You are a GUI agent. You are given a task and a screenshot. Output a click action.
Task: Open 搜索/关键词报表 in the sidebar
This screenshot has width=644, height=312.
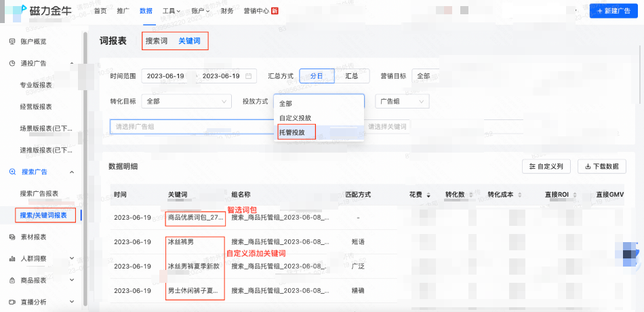pos(43,216)
